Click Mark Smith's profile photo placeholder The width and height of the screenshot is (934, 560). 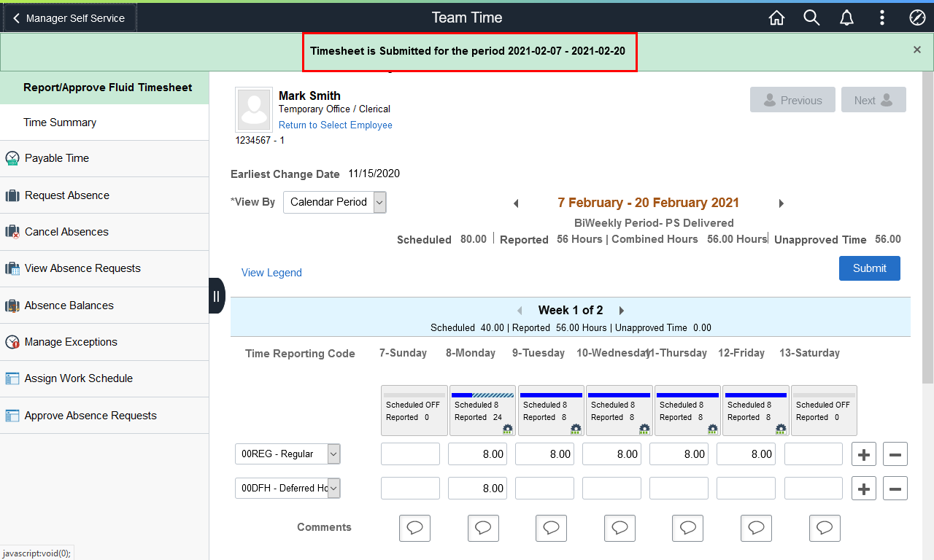254,109
